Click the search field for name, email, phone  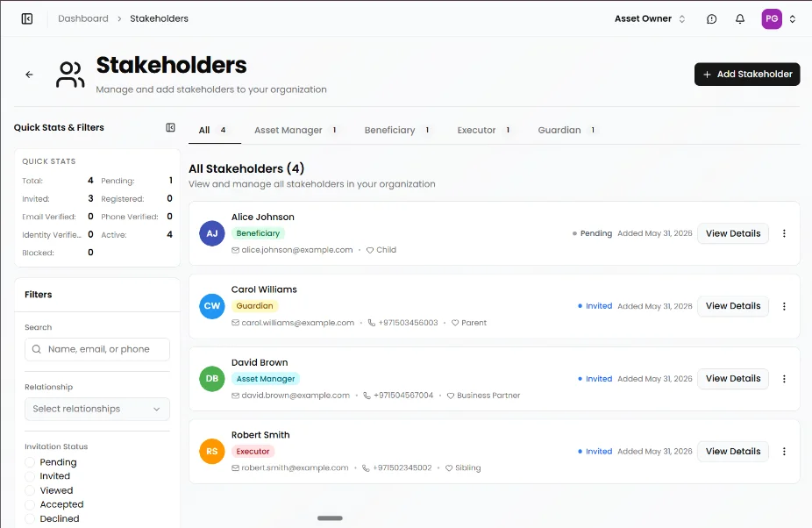[97, 349]
